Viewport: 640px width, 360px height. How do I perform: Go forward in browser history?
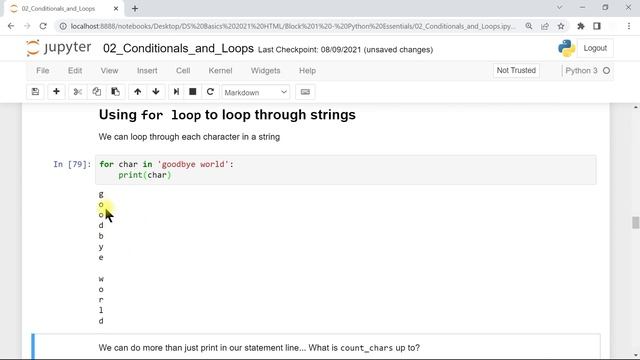27,26
